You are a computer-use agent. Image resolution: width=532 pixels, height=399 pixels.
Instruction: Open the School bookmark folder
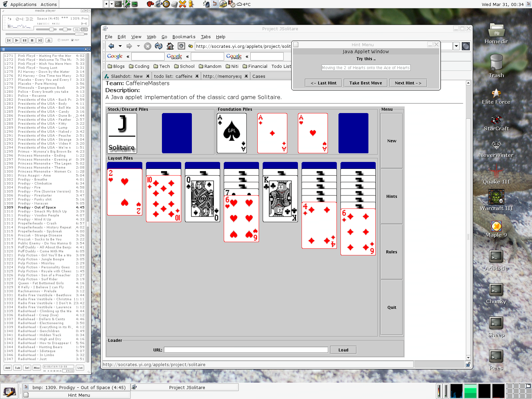point(184,66)
